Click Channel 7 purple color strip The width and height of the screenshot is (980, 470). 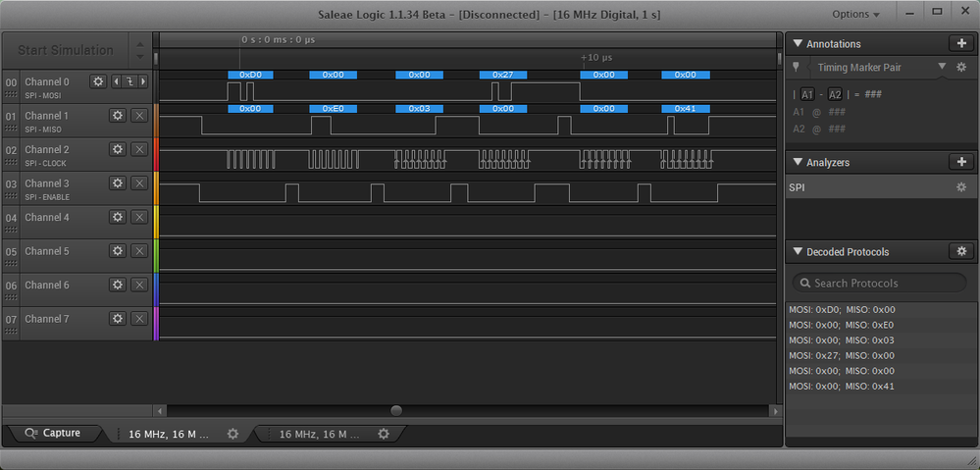(x=156, y=323)
